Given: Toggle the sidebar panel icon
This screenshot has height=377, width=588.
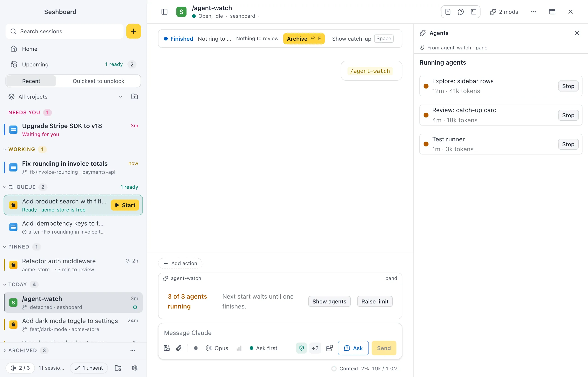Looking at the screenshot, I should (164, 12).
